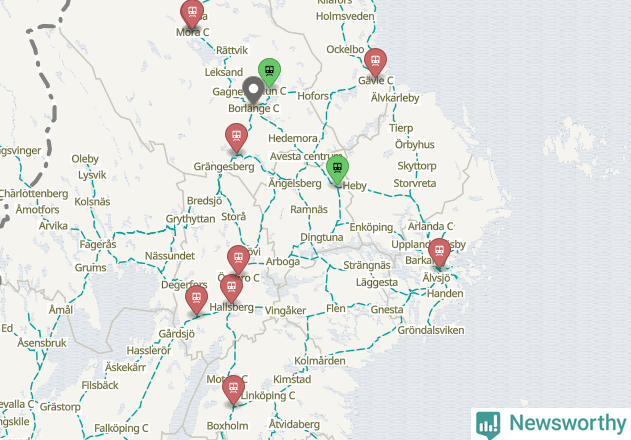This screenshot has height=440, width=631.
Task: Click the Kimstad station label
Action: pos(292,380)
